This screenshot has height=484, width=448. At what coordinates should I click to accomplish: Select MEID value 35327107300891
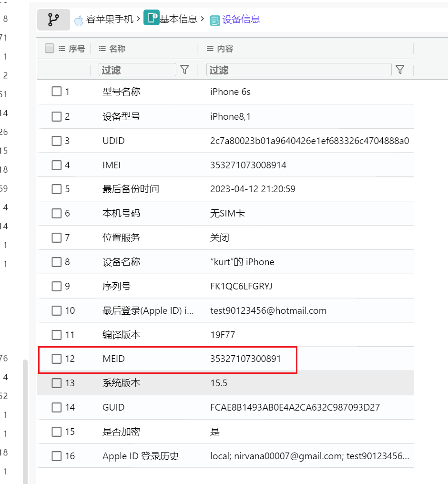[245, 359]
